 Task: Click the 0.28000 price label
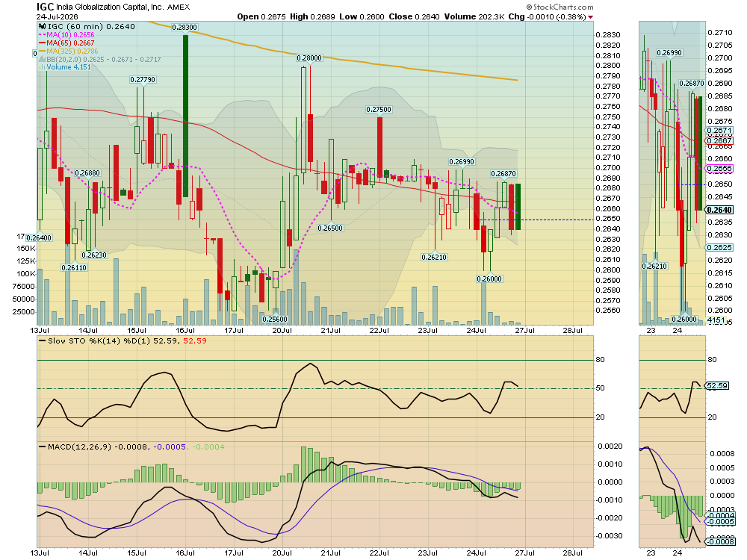[309, 57]
